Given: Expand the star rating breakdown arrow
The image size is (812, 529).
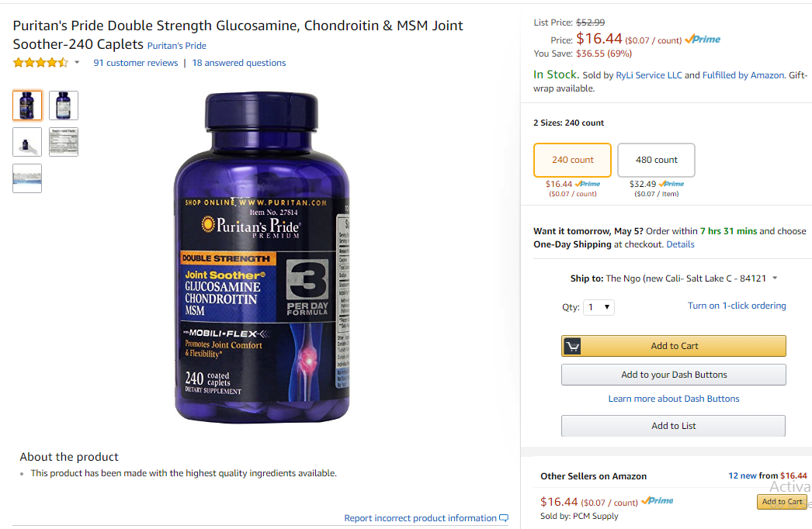Looking at the screenshot, I should pyautogui.click(x=77, y=63).
